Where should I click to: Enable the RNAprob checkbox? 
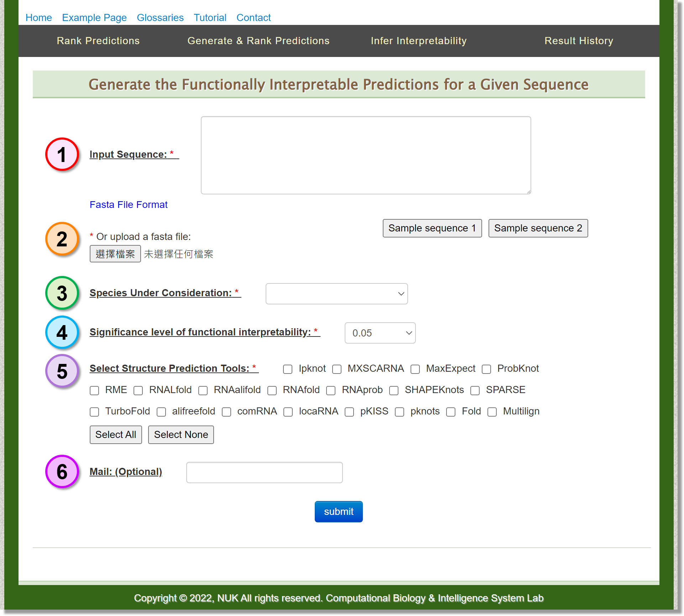point(331,391)
